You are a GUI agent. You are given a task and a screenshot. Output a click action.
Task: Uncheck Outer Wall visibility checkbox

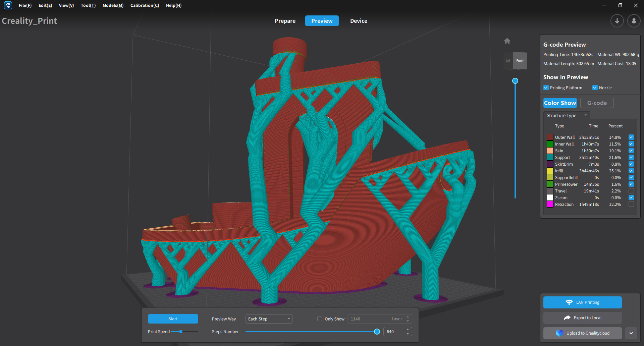pyautogui.click(x=631, y=137)
